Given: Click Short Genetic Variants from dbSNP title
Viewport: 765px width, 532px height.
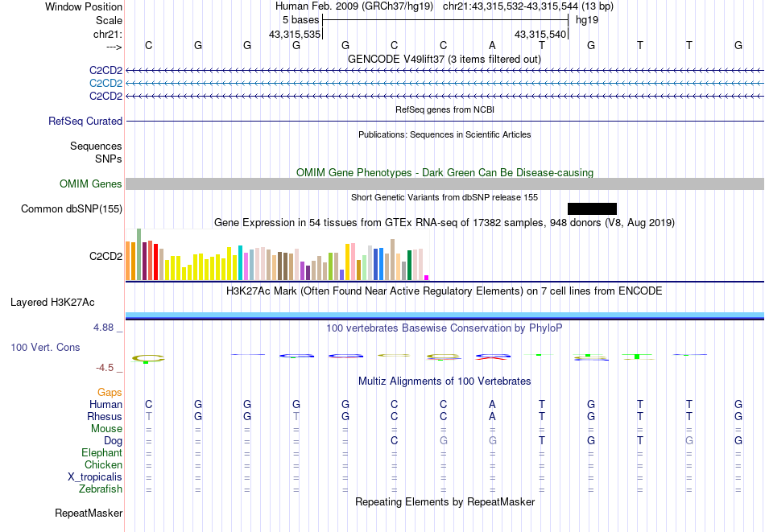Looking at the screenshot, I should coord(445,197).
